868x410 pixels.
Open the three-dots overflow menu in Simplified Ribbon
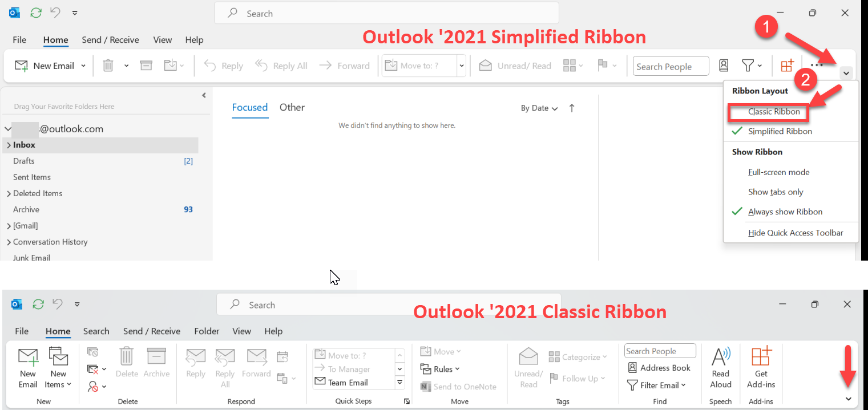817,65
